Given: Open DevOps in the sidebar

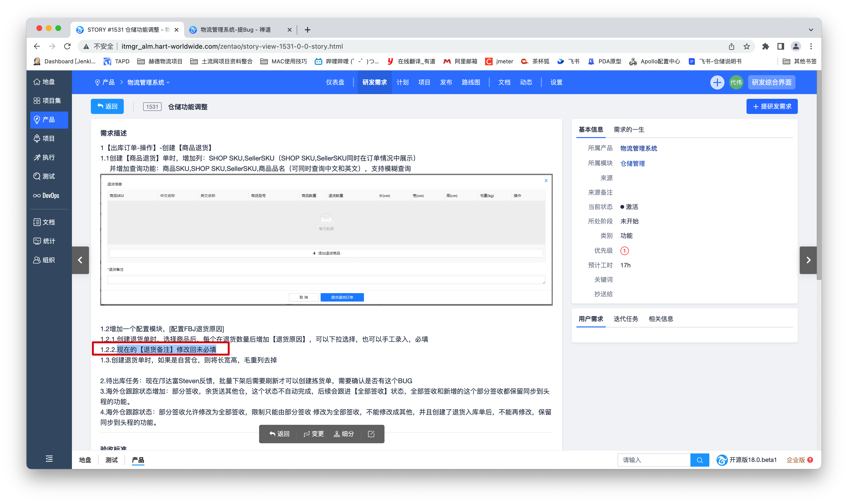Looking at the screenshot, I should click(46, 196).
